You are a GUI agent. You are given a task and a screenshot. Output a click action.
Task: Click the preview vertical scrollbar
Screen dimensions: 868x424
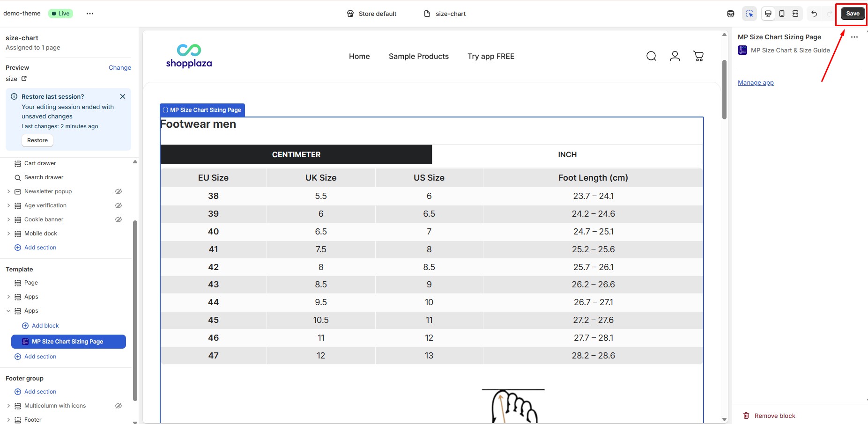(724, 89)
